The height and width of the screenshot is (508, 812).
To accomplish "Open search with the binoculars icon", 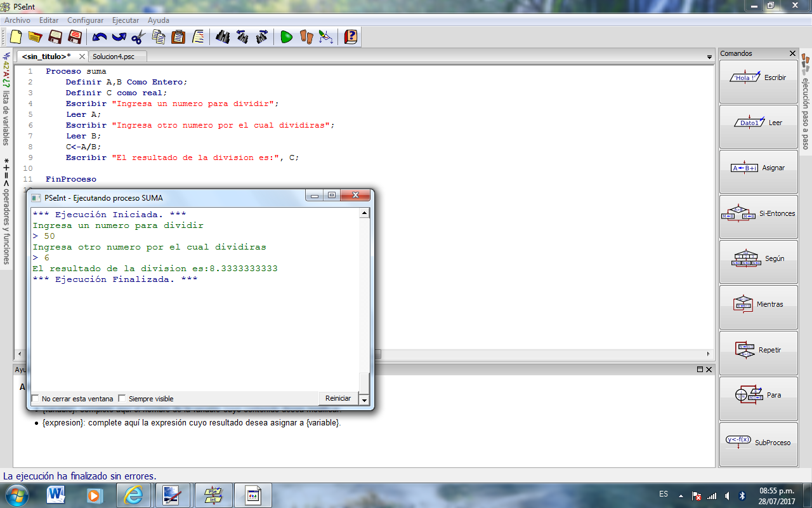I will [223, 37].
